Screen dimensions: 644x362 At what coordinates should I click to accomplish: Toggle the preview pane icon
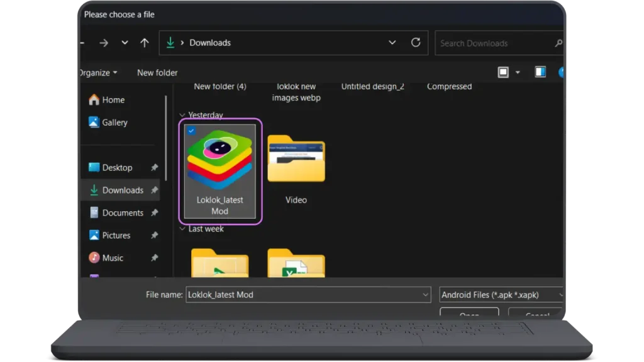pos(540,72)
